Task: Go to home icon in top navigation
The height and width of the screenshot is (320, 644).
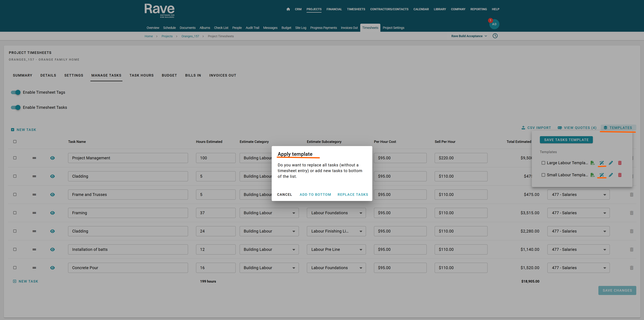Action: 288,9
